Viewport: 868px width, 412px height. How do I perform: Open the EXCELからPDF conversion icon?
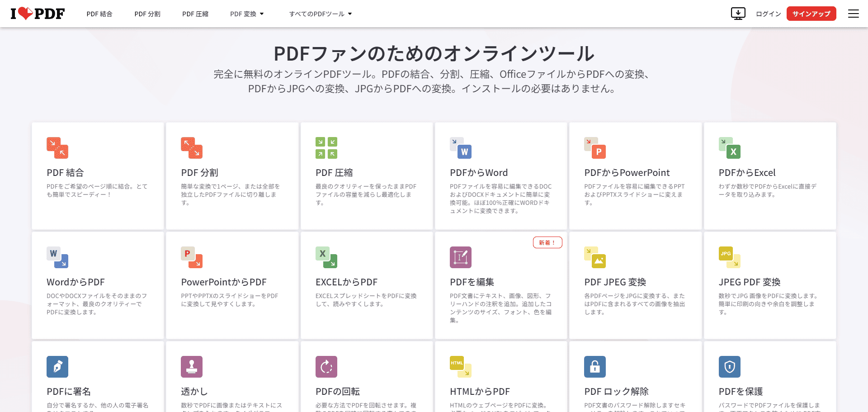click(x=326, y=257)
